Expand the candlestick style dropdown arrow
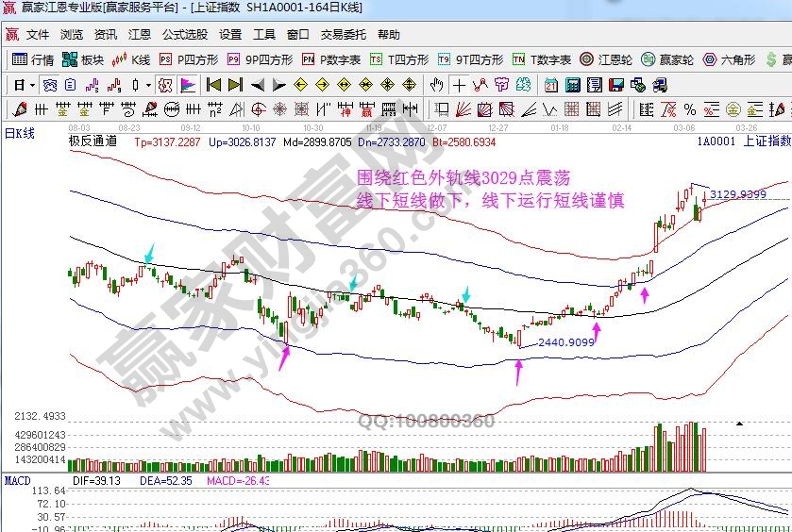This screenshot has height=532, width=792. 147,85
